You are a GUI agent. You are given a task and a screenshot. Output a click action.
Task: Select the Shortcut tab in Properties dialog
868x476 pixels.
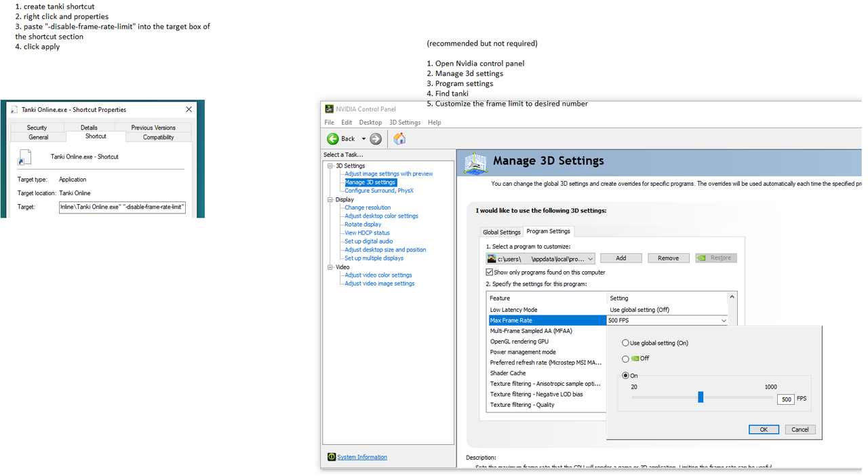[x=96, y=136]
